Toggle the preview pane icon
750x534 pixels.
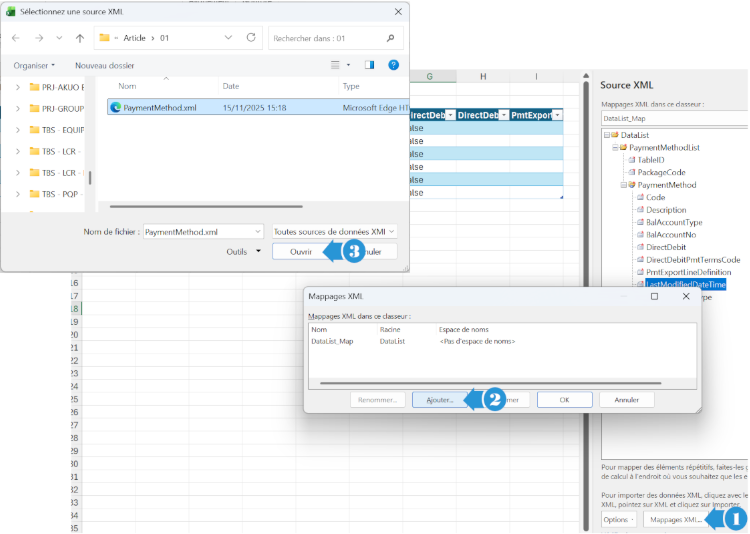click(x=369, y=65)
